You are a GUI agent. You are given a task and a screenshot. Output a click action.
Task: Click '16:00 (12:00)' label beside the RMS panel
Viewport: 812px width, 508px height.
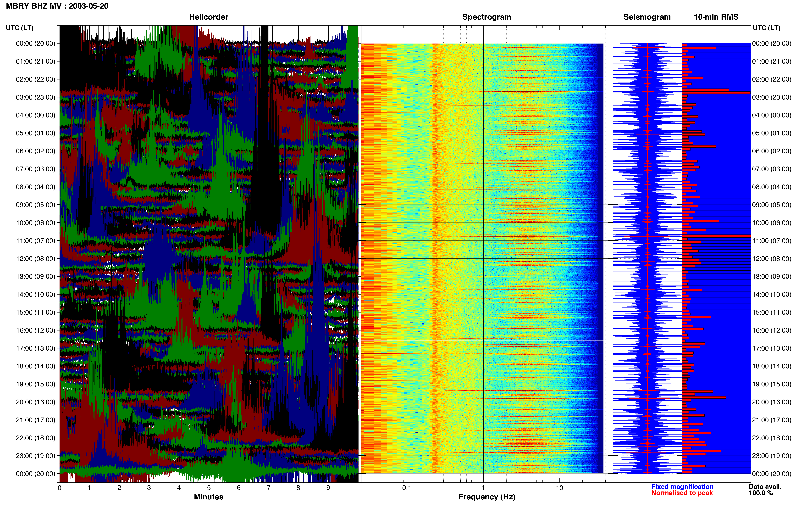pos(772,330)
